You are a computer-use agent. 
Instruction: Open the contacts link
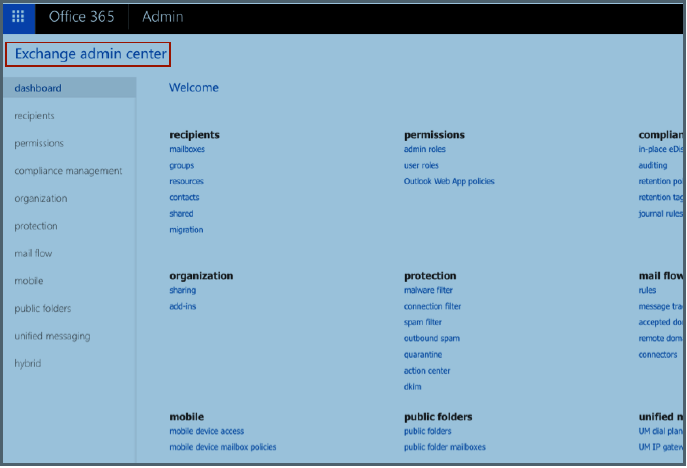coord(184,198)
